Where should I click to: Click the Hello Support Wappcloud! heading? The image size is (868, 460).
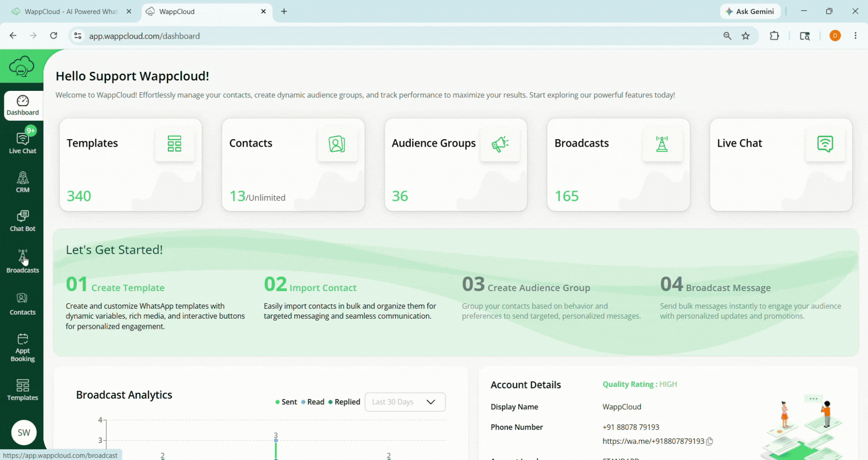132,76
